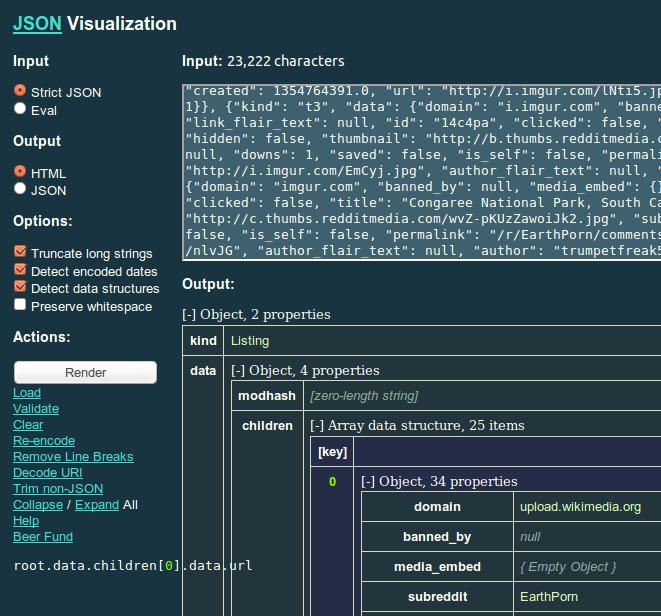Viewport: 661px width, 616px height.
Task: Click the root.data.children path text
Action: (x=133, y=565)
